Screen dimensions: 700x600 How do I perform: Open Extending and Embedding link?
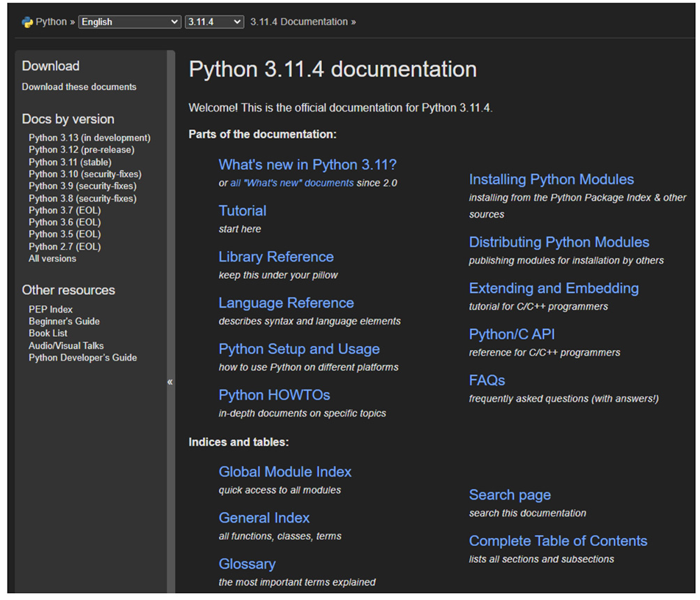(x=554, y=288)
